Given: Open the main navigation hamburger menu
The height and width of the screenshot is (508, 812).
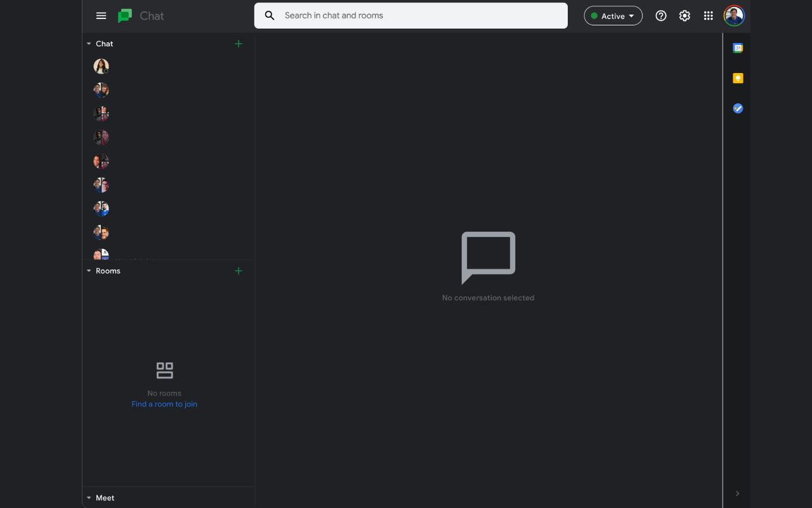Looking at the screenshot, I should click(x=101, y=15).
